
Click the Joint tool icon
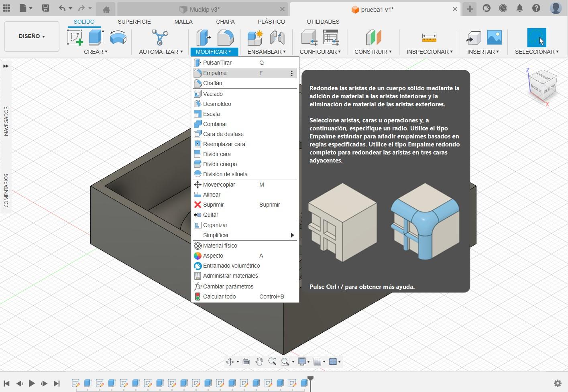pos(277,38)
